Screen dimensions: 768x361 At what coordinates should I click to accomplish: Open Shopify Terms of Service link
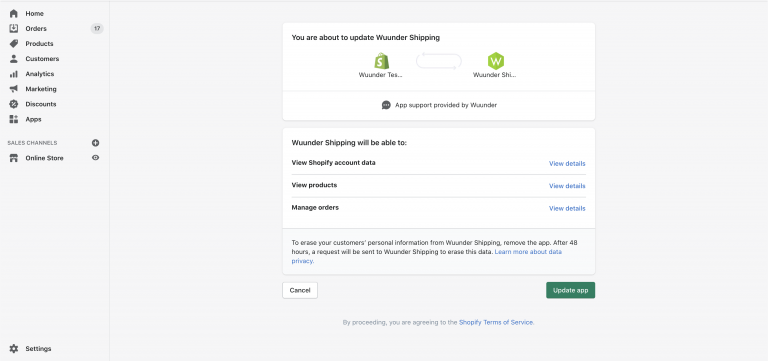(x=496, y=323)
